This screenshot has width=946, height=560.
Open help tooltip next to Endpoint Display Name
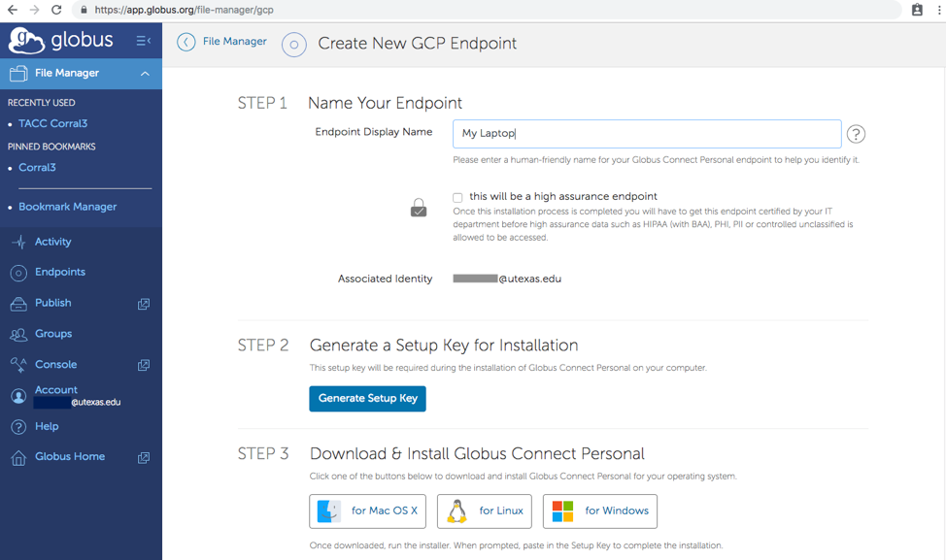pos(856,134)
